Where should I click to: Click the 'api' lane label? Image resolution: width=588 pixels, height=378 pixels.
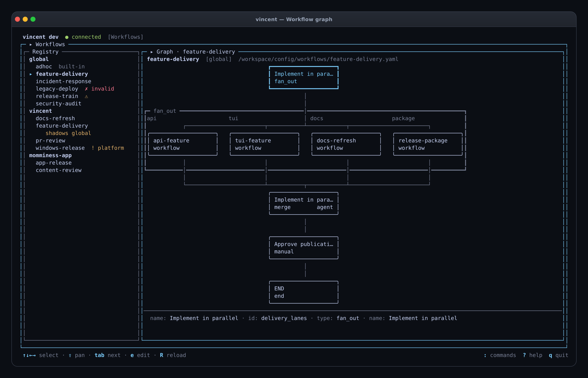click(x=152, y=118)
